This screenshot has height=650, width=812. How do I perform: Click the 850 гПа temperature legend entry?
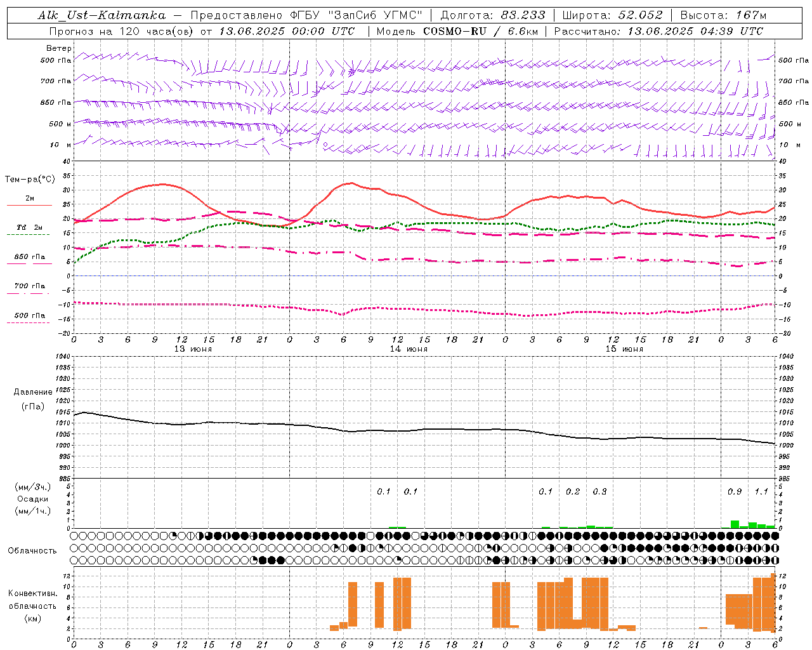pyautogui.click(x=30, y=257)
